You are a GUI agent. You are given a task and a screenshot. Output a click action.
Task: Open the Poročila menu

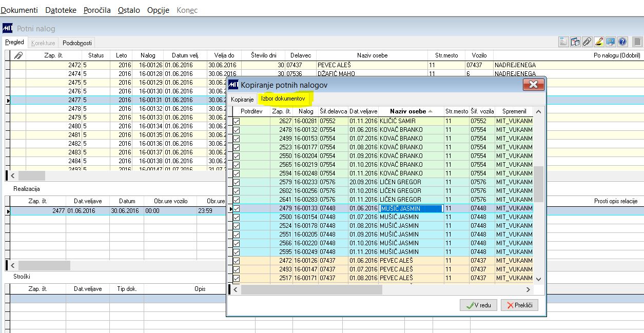pos(97,10)
